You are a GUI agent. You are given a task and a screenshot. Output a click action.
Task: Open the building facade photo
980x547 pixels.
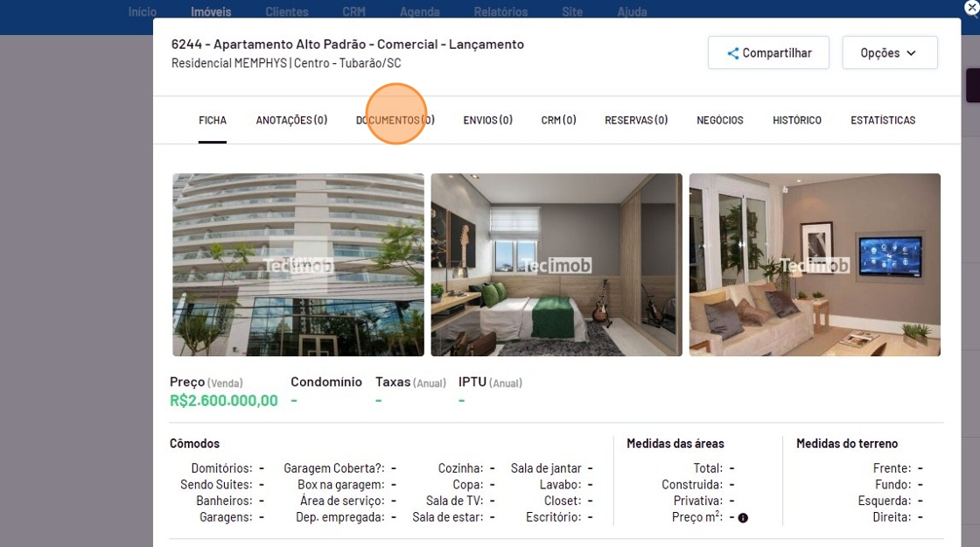pyautogui.click(x=298, y=264)
